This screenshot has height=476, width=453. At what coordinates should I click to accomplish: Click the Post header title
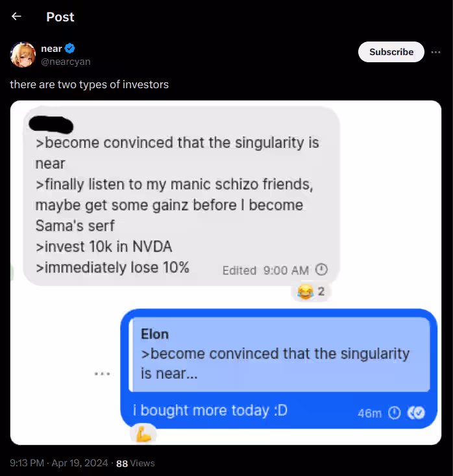pyautogui.click(x=60, y=17)
